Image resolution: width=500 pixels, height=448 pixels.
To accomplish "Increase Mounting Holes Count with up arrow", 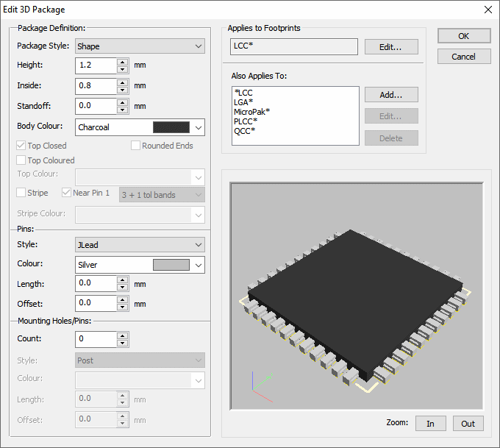I will point(123,335).
